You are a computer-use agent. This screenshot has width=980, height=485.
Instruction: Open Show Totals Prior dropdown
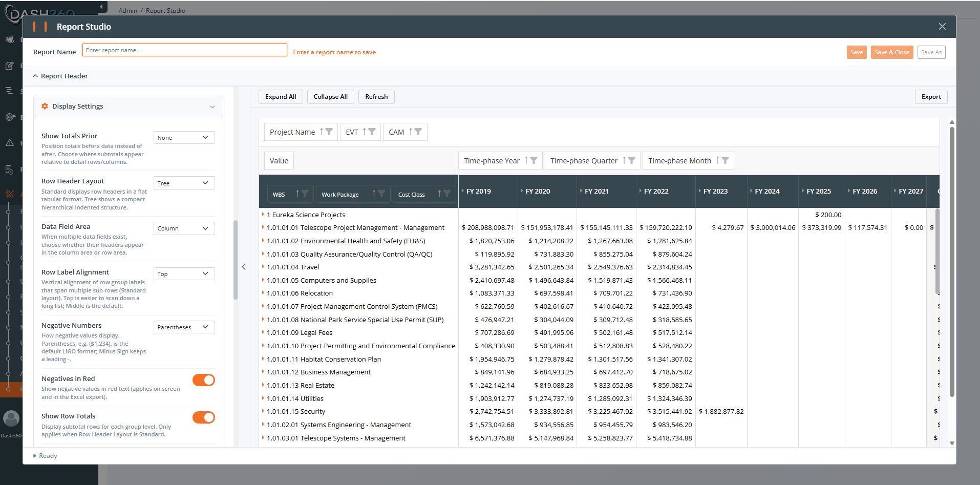pos(184,137)
